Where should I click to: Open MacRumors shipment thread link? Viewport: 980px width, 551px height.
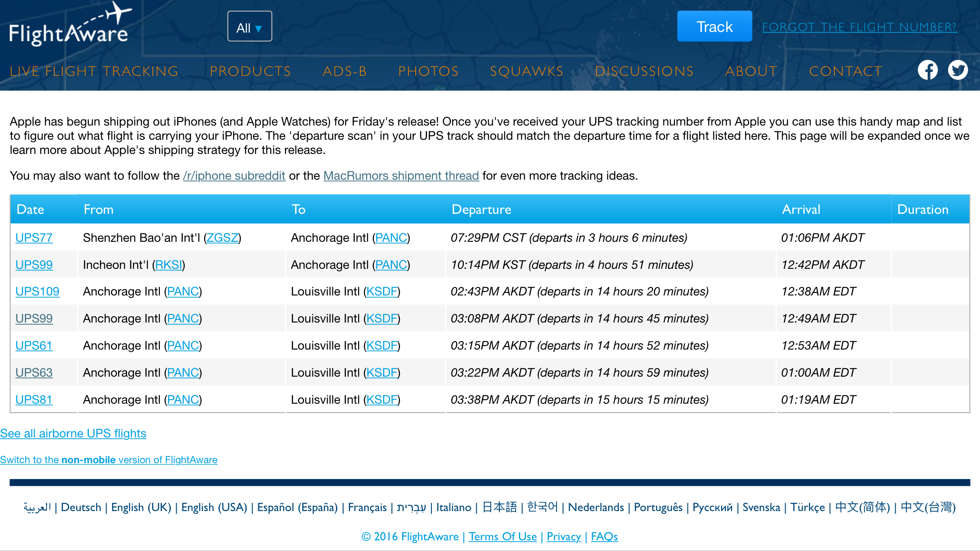(401, 176)
